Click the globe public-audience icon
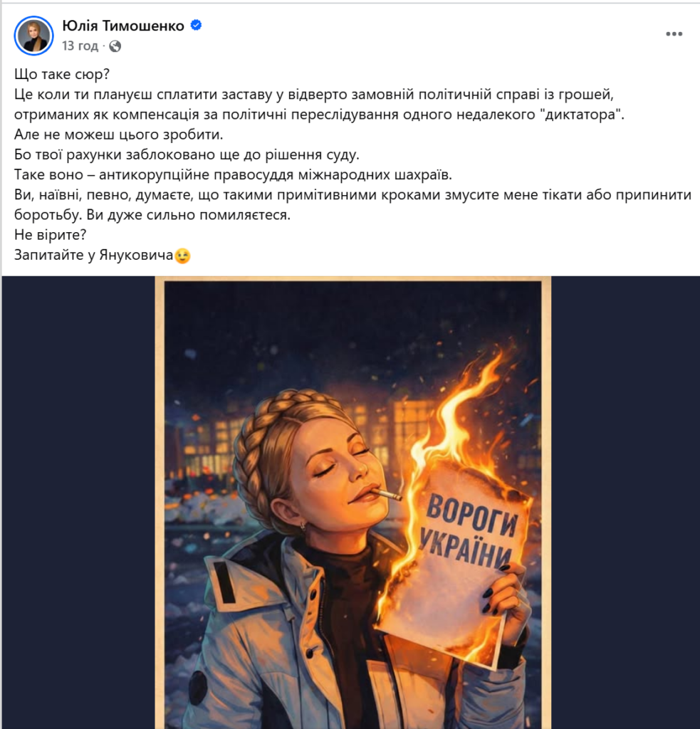The height and width of the screenshot is (729, 700). point(115,46)
